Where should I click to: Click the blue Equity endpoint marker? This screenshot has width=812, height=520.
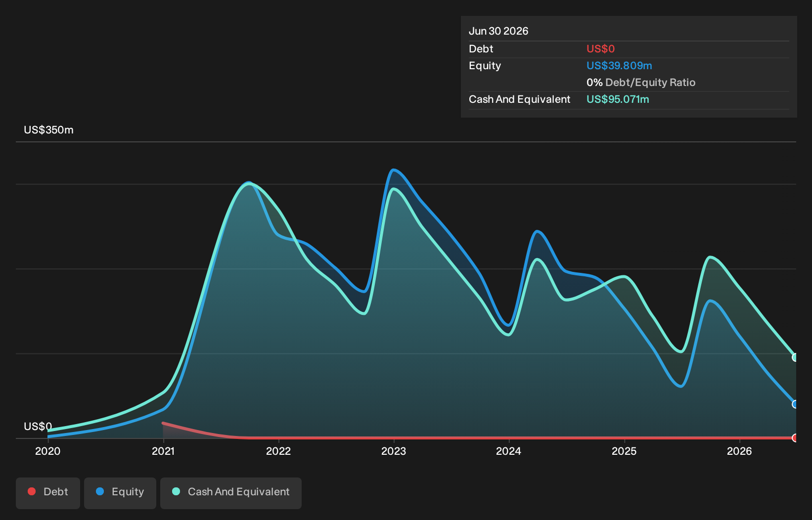(795, 404)
